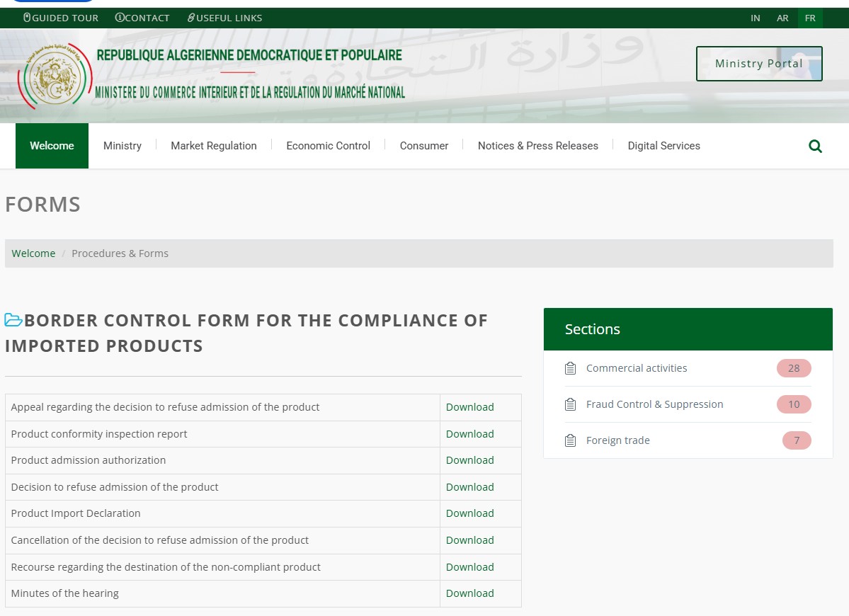Switch language to IN
The height and width of the screenshot is (616, 849).
coord(756,18)
